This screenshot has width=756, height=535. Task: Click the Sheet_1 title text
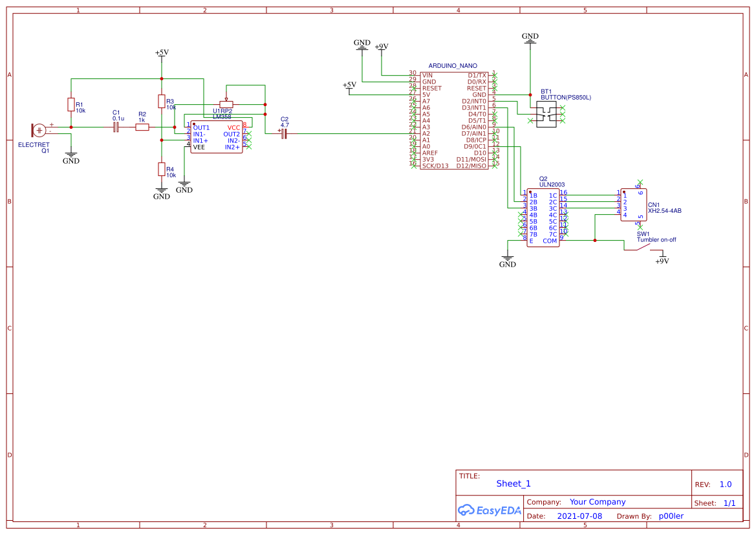[x=513, y=483]
